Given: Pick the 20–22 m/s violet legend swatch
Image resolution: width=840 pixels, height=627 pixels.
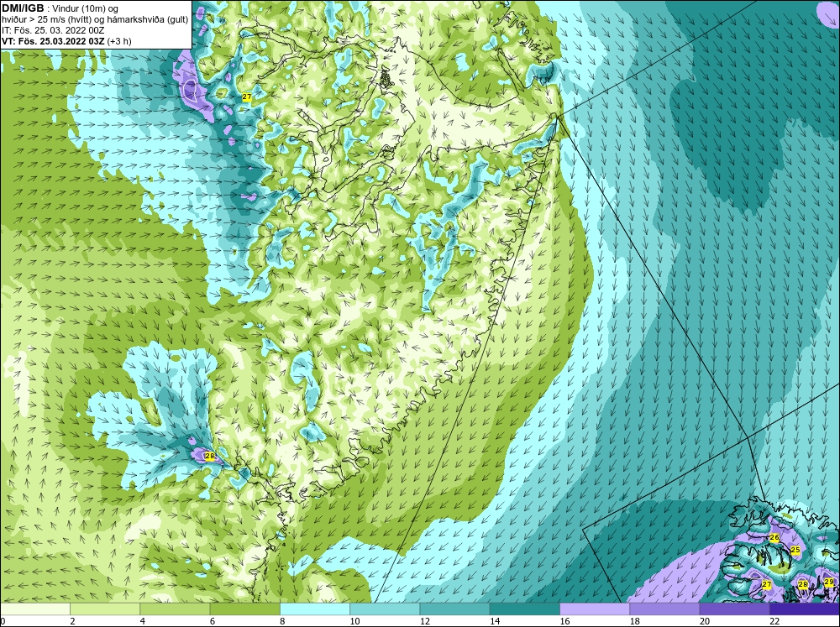Looking at the screenshot, I should [735, 609].
